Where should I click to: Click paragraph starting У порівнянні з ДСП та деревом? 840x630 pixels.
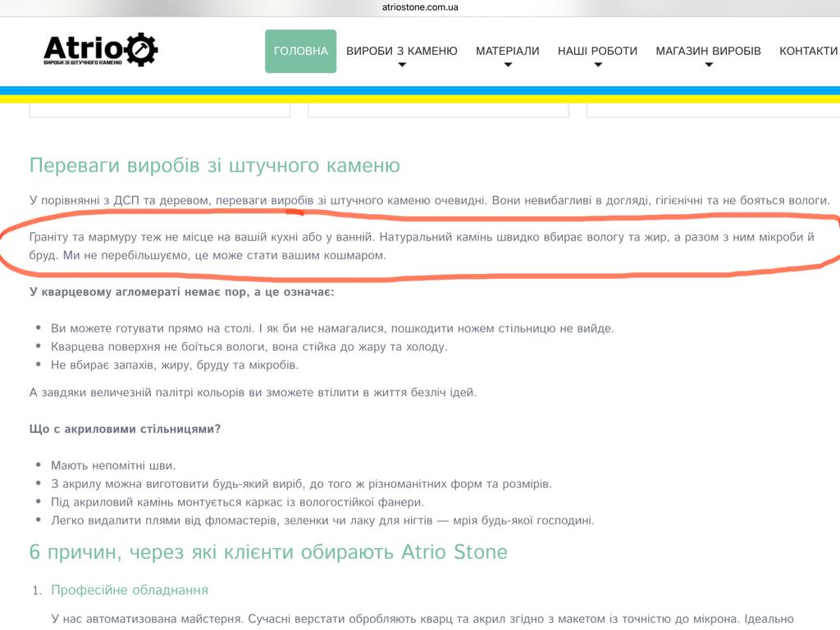430,200
